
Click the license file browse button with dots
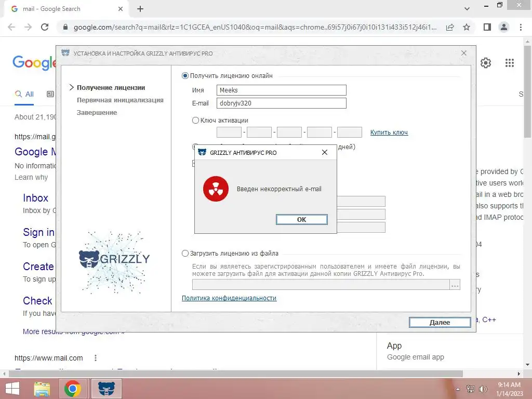pos(455,285)
